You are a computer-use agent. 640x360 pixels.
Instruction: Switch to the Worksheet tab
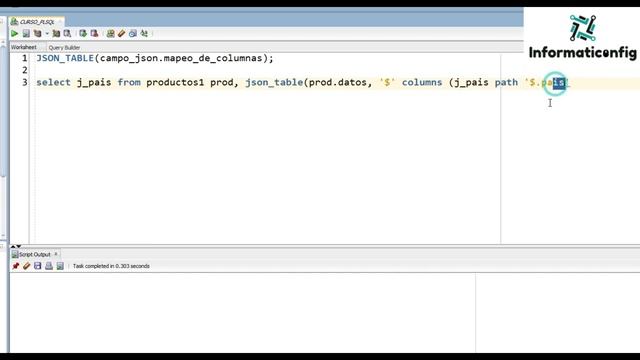coord(24,47)
